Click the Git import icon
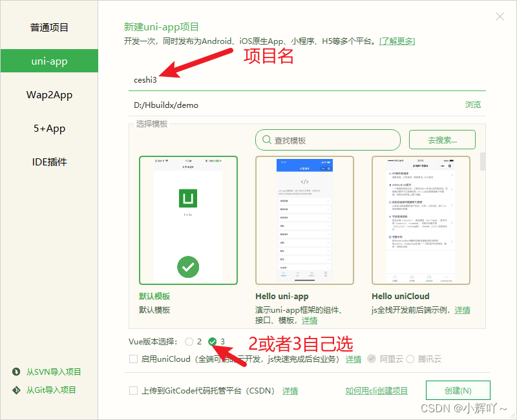This screenshot has height=420, width=517. tap(16, 390)
